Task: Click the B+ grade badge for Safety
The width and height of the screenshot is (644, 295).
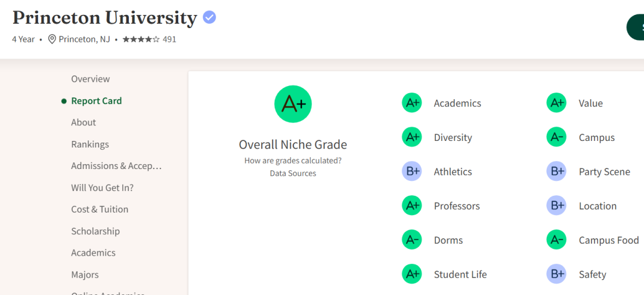Action: point(556,274)
